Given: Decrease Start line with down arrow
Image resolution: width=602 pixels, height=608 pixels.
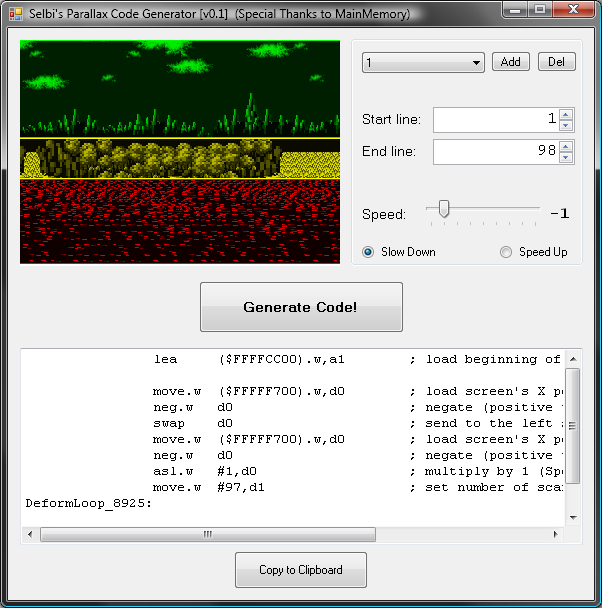Looking at the screenshot, I should pos(566,125).
